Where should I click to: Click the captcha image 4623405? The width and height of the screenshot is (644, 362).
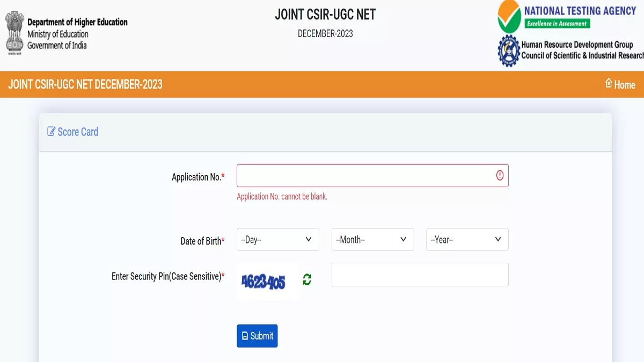(x=263, y=281)
